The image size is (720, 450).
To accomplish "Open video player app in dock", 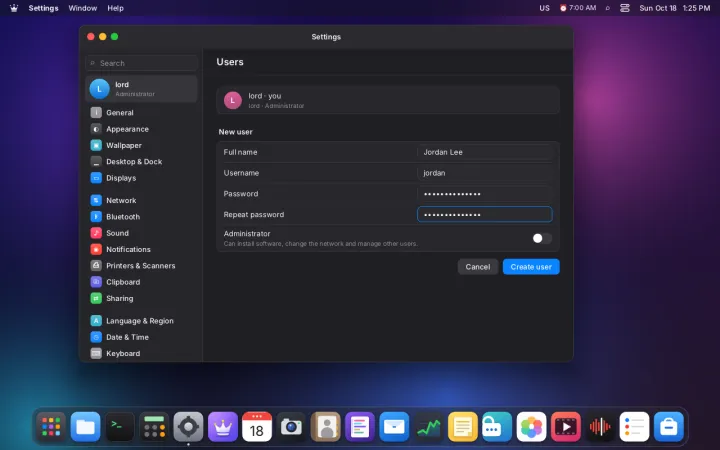I will [565, 427].
